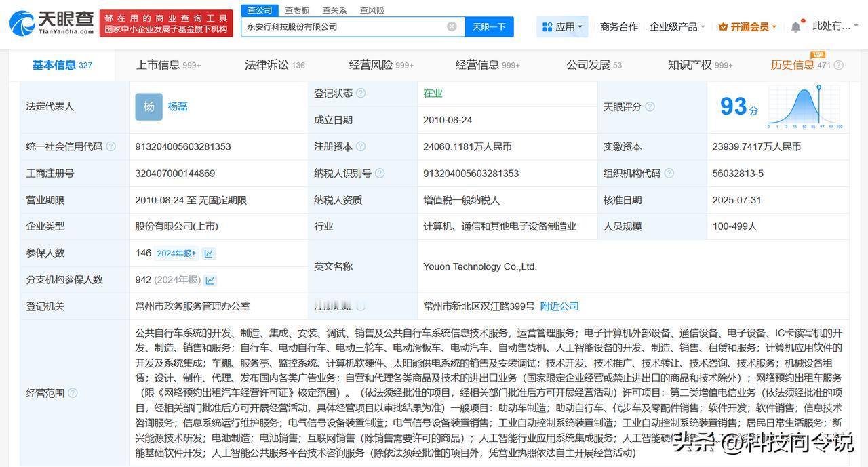Click the 增值税一般纳税人 value

coord(461,200)
